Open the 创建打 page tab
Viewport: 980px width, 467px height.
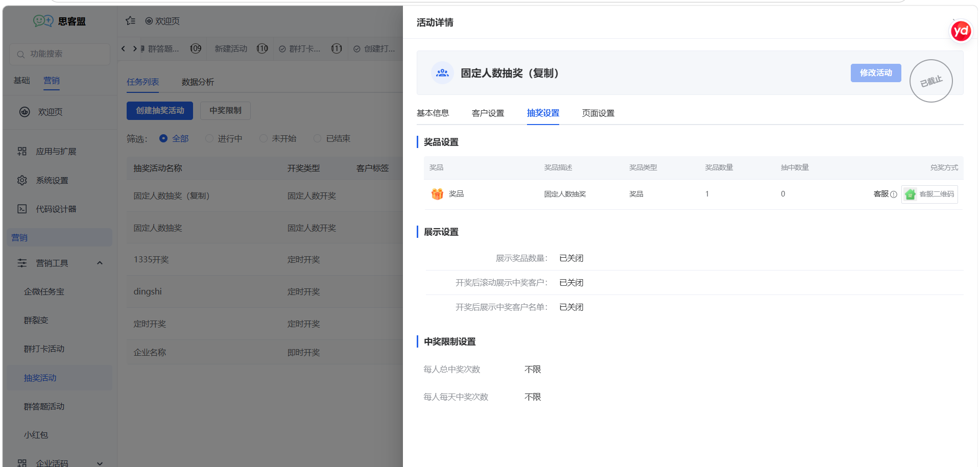click(x=375, y=48)
